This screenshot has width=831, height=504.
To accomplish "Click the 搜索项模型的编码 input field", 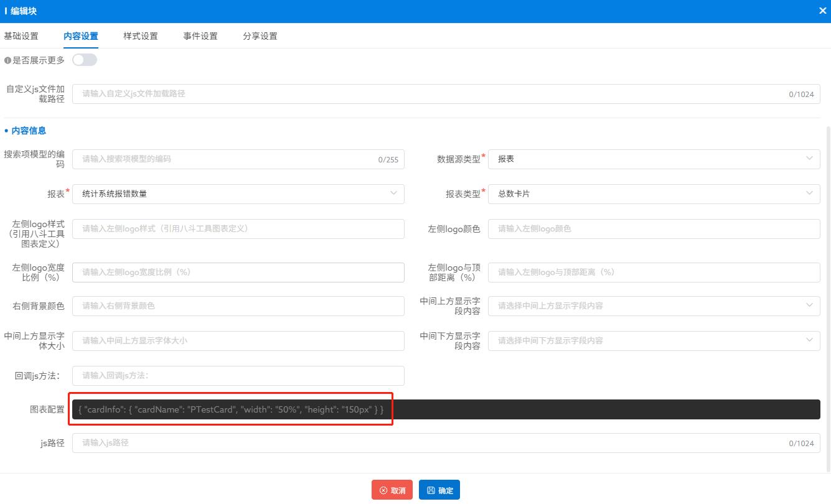I will (238, 159).
